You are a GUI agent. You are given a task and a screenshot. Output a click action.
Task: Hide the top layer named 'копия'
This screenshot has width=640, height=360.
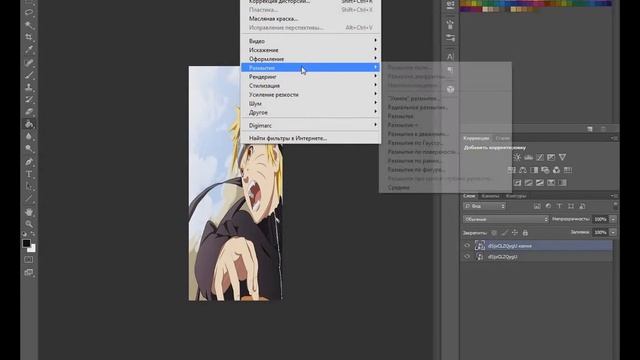point(467,246)
